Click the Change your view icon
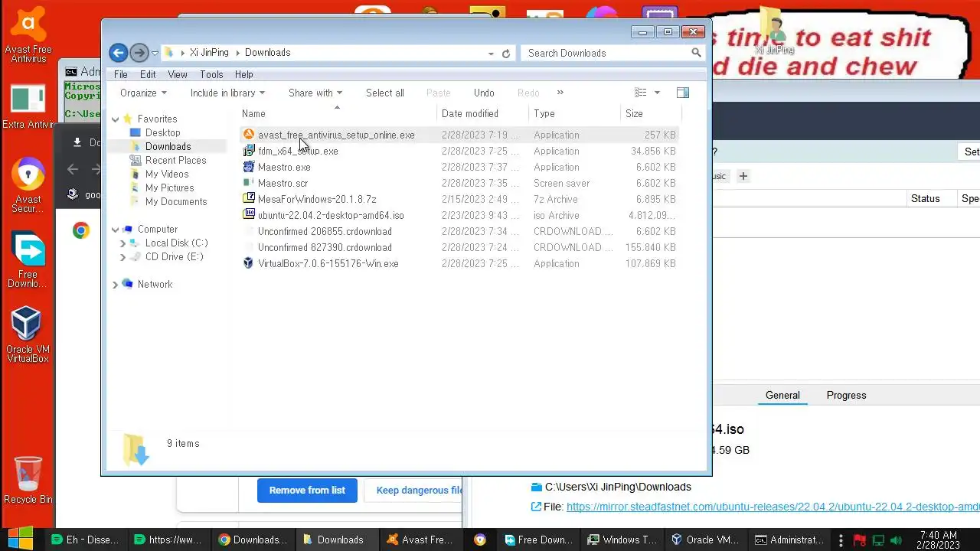This screenshot has height=551, width=980. [641, 93]
